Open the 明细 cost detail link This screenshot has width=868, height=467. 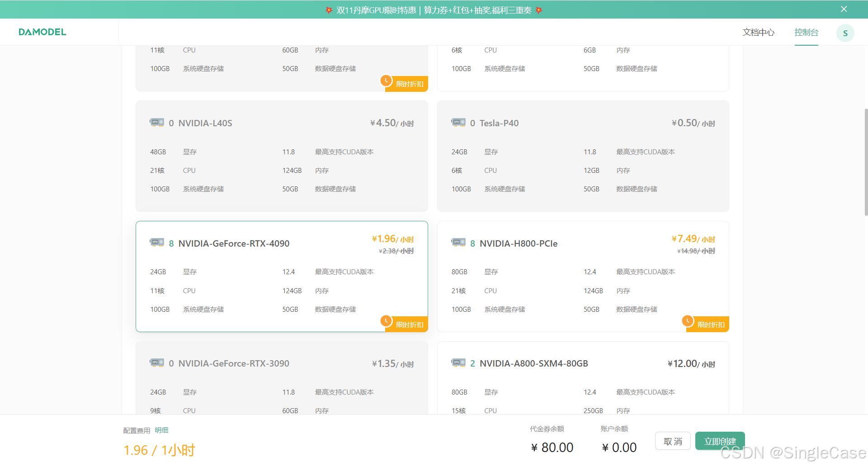[161, 430]
